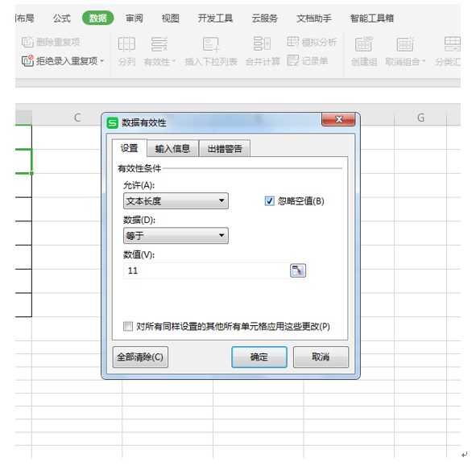The image size is (476, 466).
Task: Click the 删除重复项 icon
Action: click(27, 42)
